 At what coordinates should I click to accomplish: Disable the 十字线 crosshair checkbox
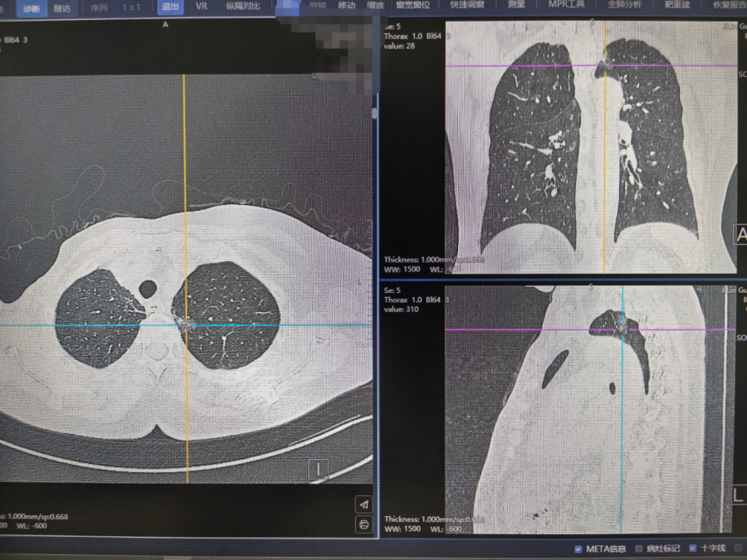(x=693, y=548)
